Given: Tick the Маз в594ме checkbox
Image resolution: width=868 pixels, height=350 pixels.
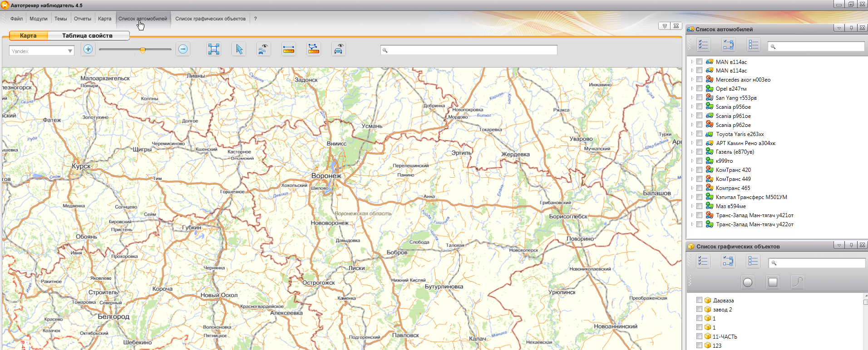Looking at the screenshot, I should click(x=700, y=206).
